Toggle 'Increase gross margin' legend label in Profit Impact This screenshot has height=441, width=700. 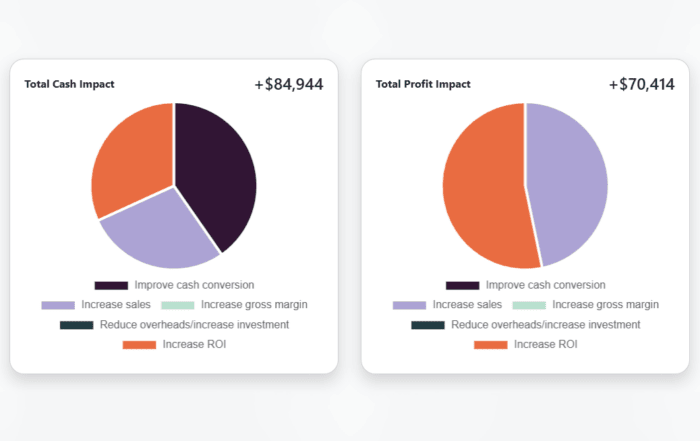605,305
